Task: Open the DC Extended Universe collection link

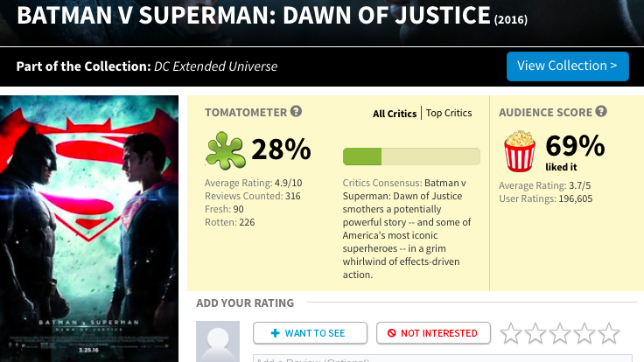Action: (216, 67)
